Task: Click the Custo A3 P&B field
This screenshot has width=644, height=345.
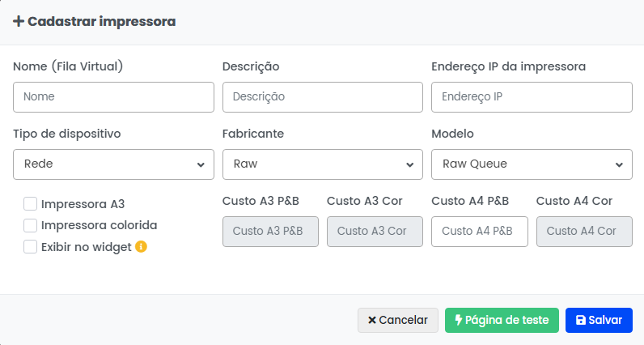Action: coord(270,231)
